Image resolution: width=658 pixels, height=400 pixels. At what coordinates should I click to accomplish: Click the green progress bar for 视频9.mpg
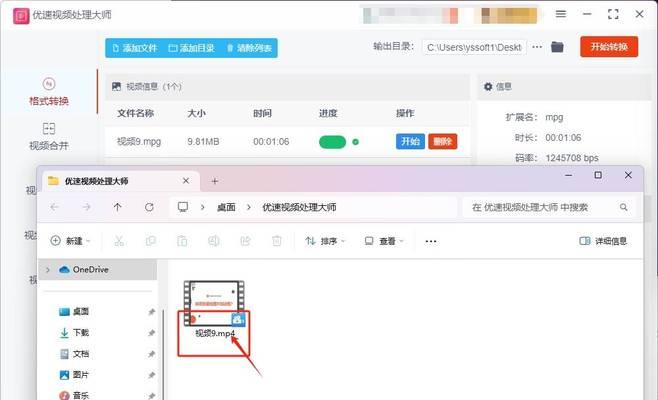click(x=332, y=142)
